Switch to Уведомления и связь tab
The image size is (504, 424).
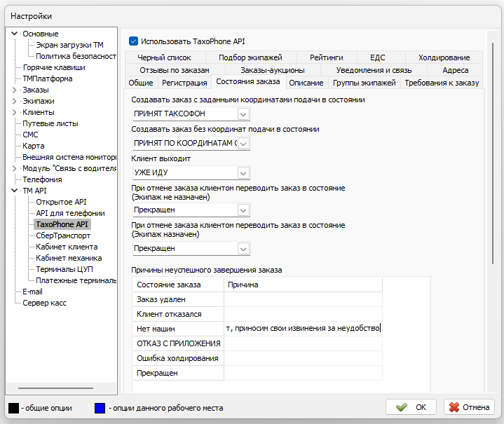[374, 70]
